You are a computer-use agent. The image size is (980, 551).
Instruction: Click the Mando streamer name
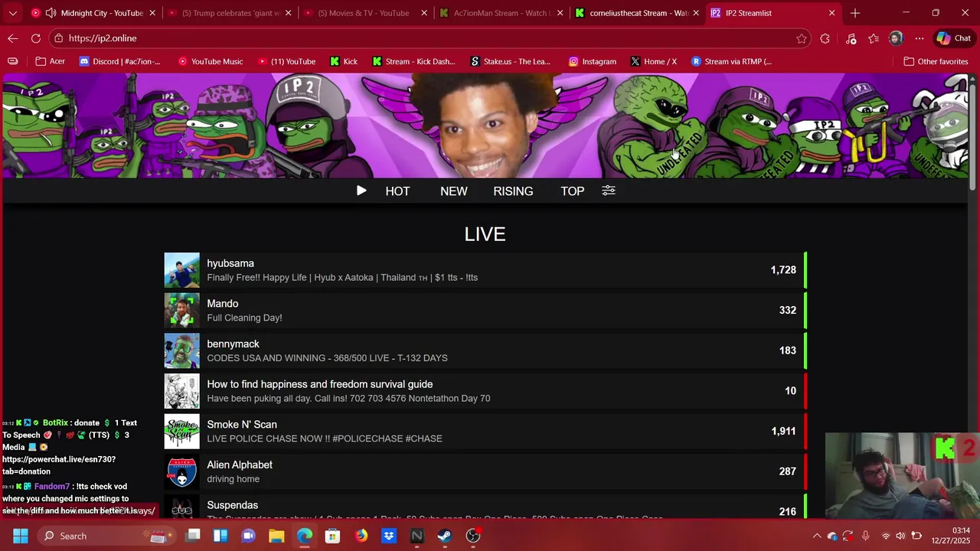coord(222,304)
